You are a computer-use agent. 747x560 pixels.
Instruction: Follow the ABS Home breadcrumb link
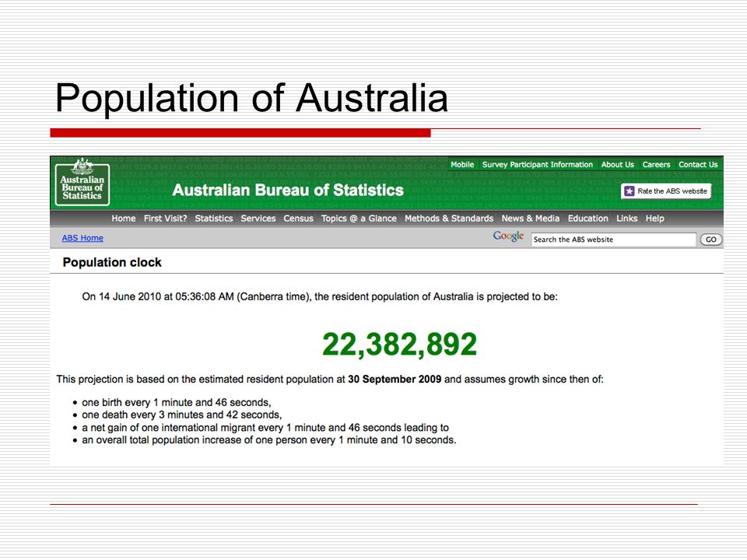pos(82,238)
